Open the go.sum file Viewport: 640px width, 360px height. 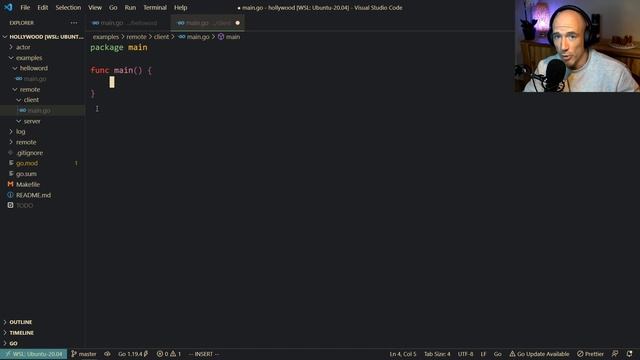click(x=43, y=174)
